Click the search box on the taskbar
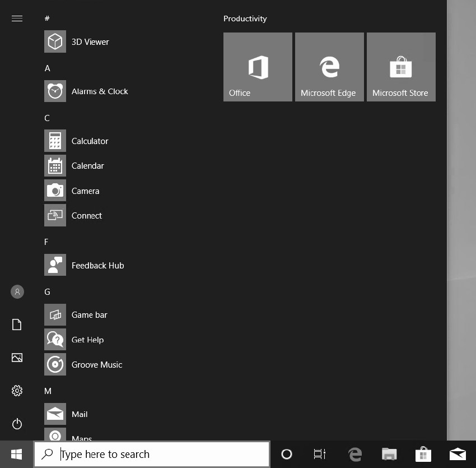 151,454
